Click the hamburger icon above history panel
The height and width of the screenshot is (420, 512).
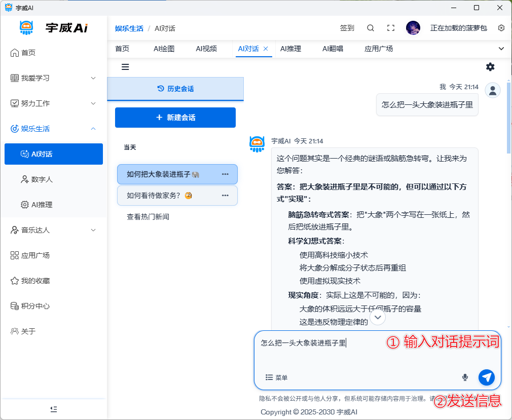(125, 67)
